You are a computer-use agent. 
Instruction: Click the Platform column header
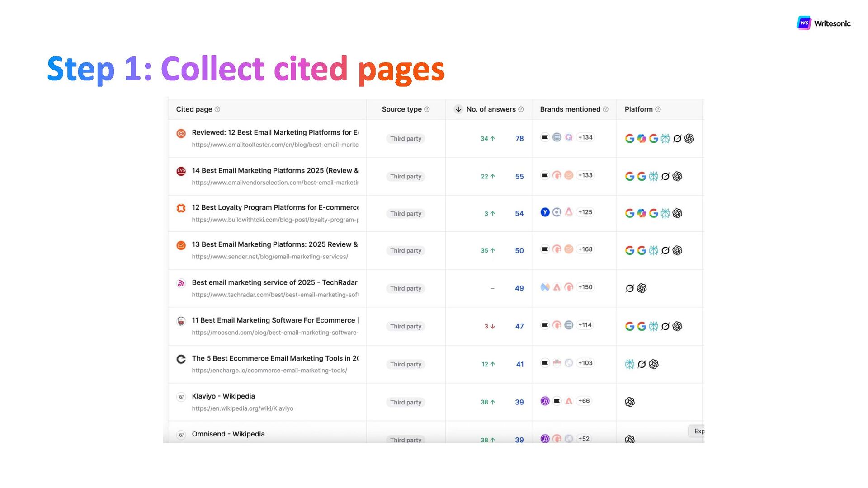(638, 109)
